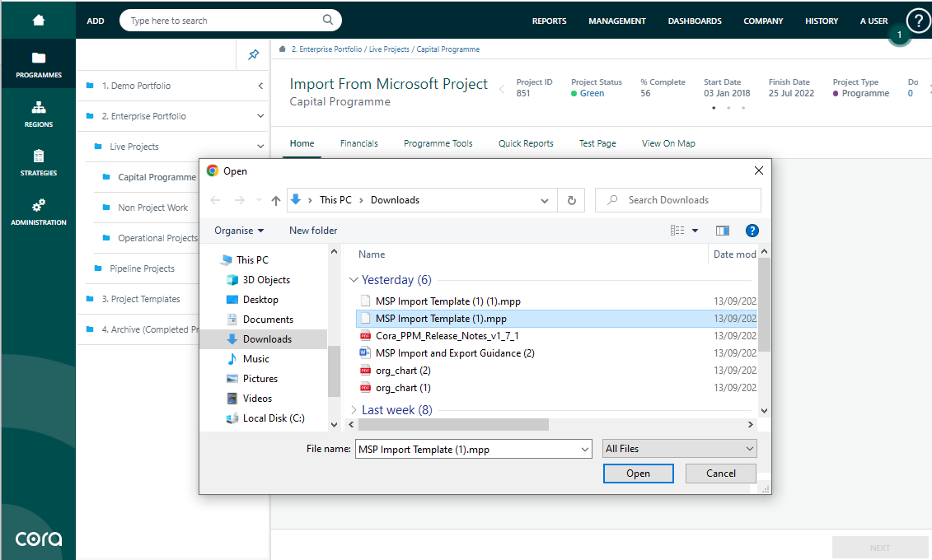Open the Management menu
This screenshot has width=932, height=560.
(617, 21)
